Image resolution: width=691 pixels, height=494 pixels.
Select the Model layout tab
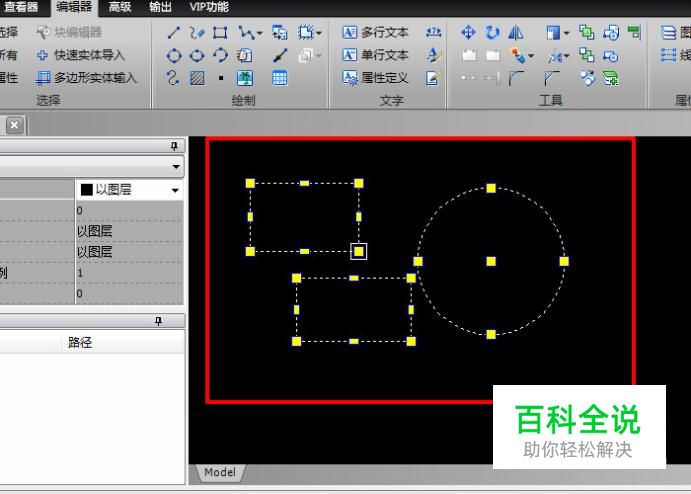[219, 472]
